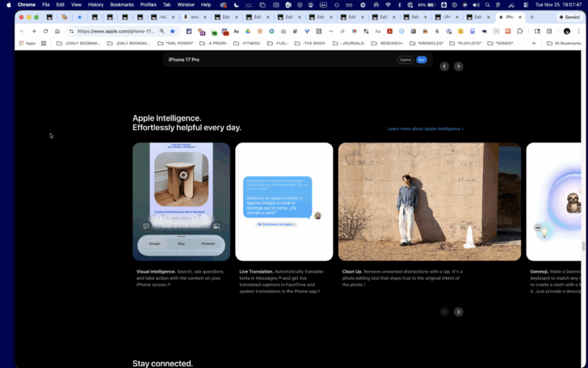Open the FITNESS bookmarks folder
The height and width of the screenshot is (368, 588).
[x=247, y=44]
